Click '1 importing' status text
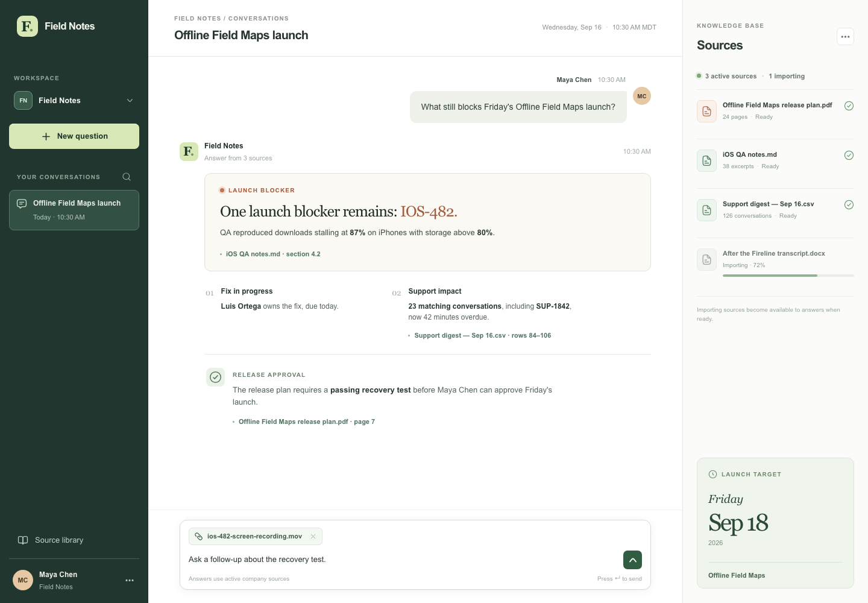The width and height of the screenshot is (868, 603). (787, 76)
